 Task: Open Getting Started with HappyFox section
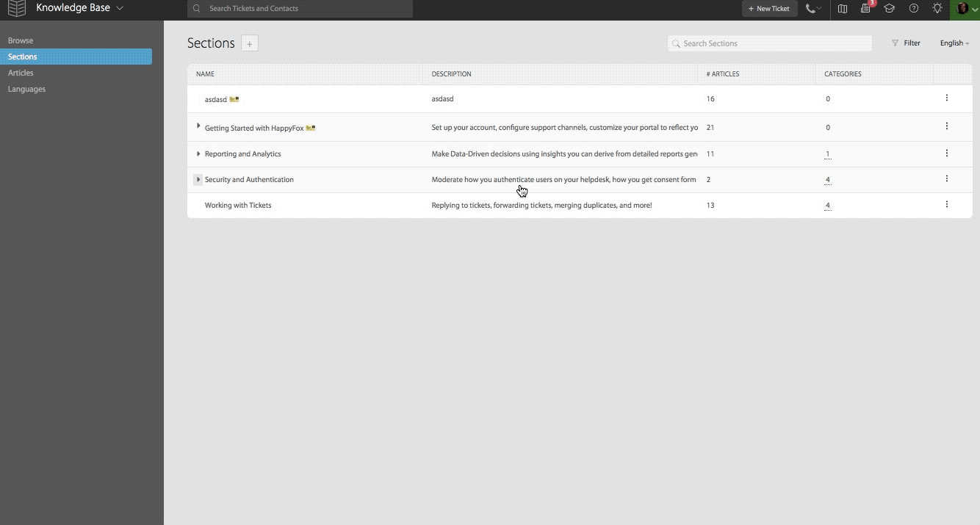coord(253,128)
